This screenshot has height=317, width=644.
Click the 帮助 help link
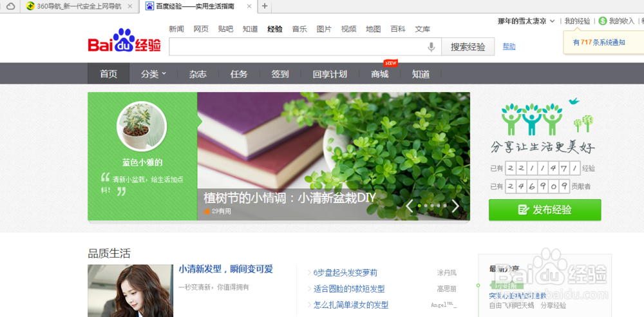pyautogui.click(x=509, y=46)
